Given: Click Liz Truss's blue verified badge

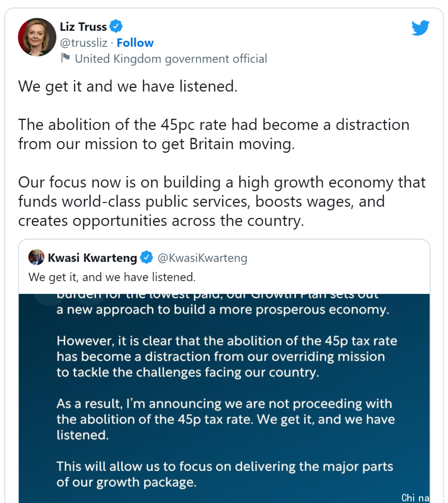Looking at the screenshot, I should point(116,26).
